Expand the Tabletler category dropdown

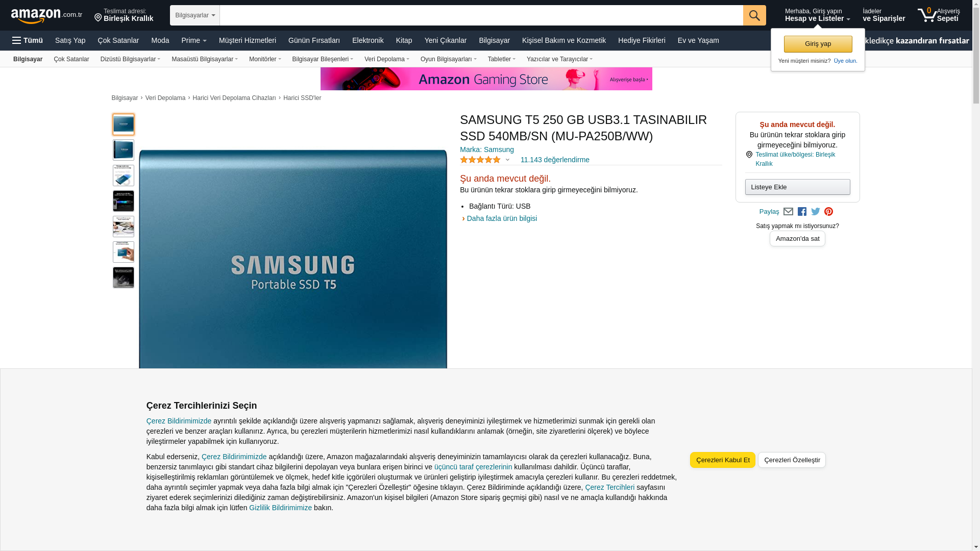coord(501,59)
